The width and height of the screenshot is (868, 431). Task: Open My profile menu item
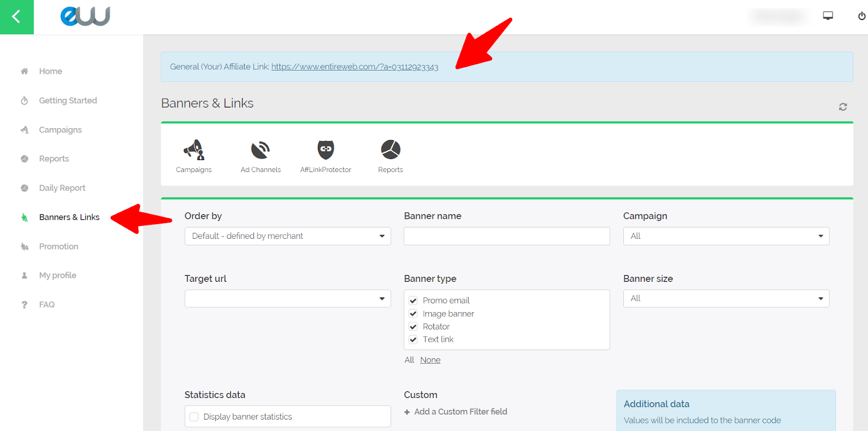[x=58, y=275]
